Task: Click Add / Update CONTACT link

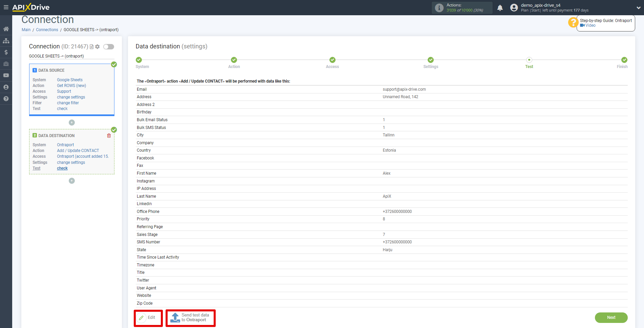Action: click(x=78, y=151)
